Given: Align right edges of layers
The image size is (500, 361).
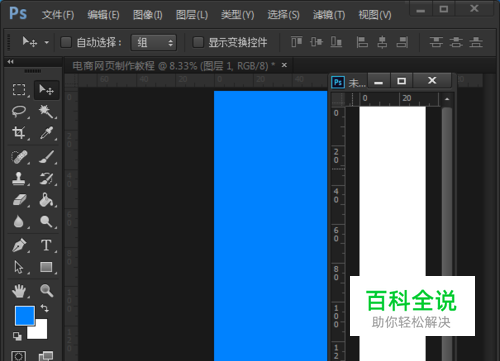Looking at the screenshot, I should click(402, 42).
